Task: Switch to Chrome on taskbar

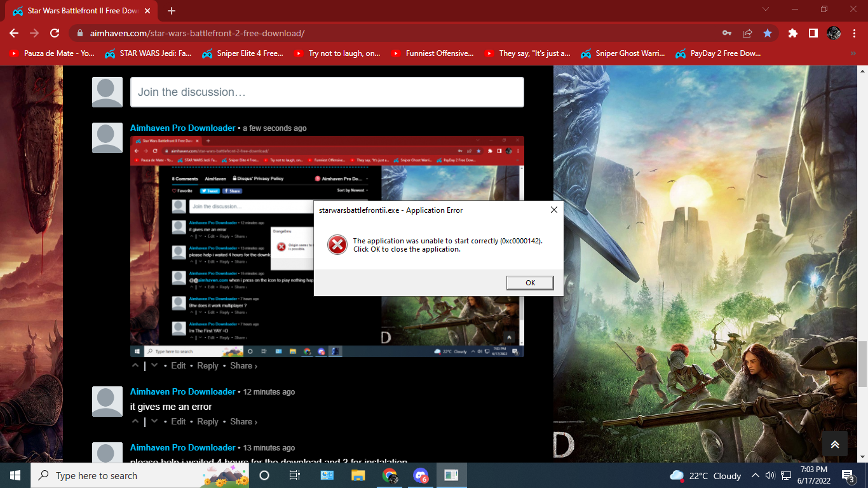Action: pyautogui.click(x=390, y=475)
